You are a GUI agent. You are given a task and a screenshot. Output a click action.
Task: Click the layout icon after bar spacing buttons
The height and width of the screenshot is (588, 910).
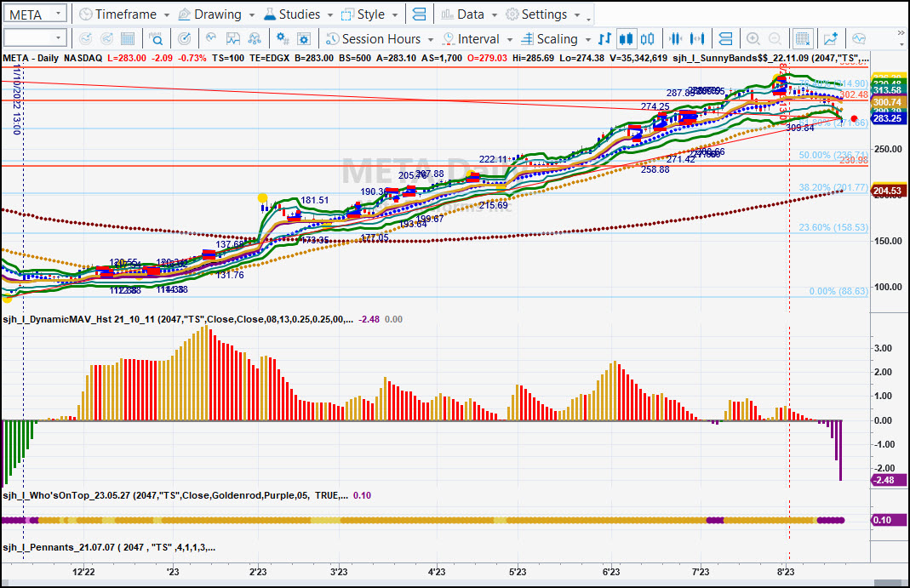click(x=725, y=39)
